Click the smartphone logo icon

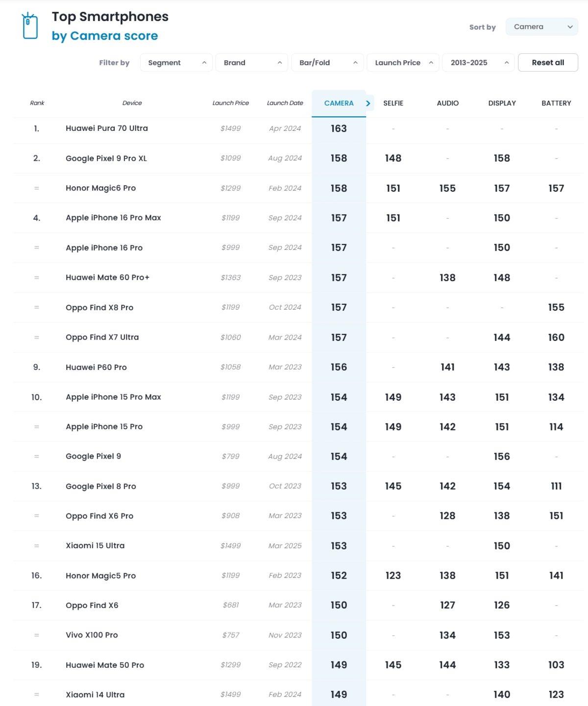coord(30,26)
